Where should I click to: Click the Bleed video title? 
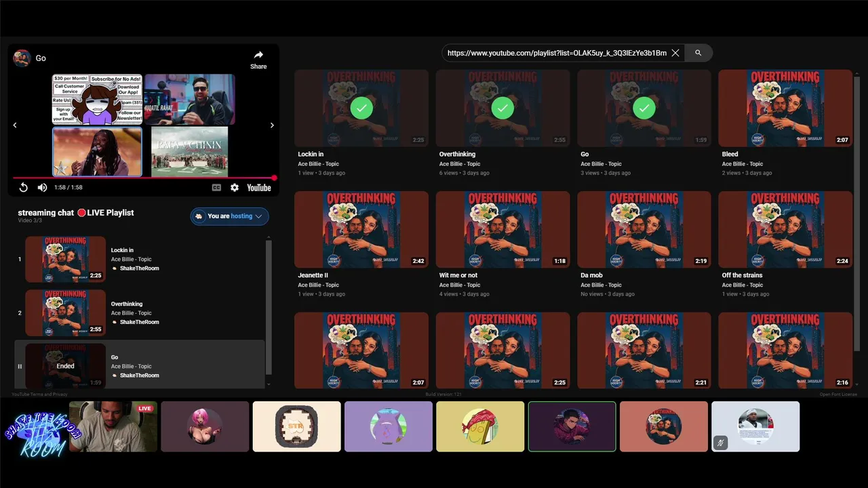730,155
